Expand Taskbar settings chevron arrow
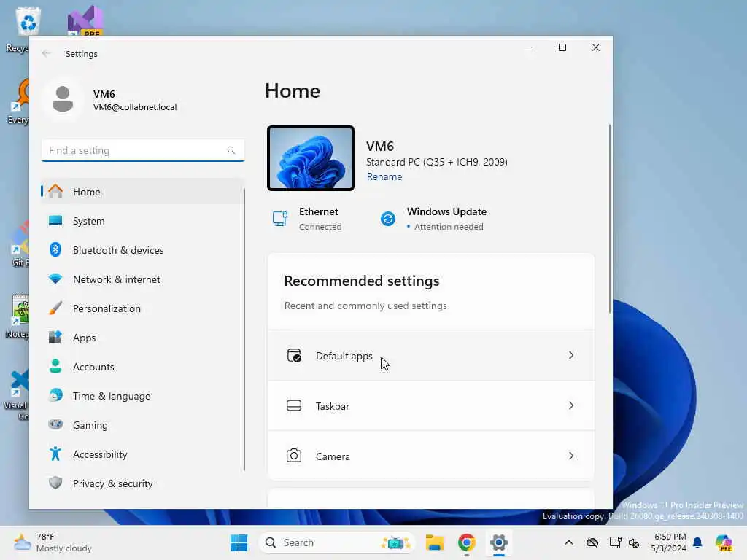747x560 pixels. [570, 405]
